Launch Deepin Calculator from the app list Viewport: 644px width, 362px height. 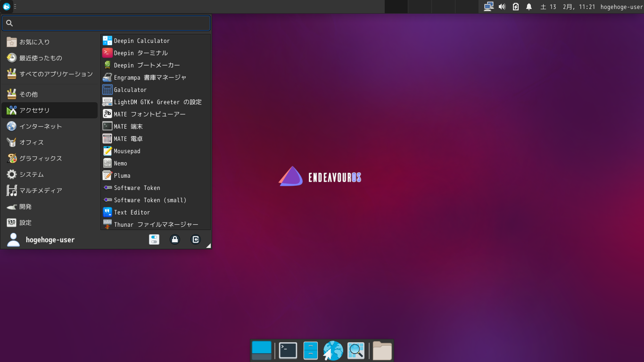[156, 41]
